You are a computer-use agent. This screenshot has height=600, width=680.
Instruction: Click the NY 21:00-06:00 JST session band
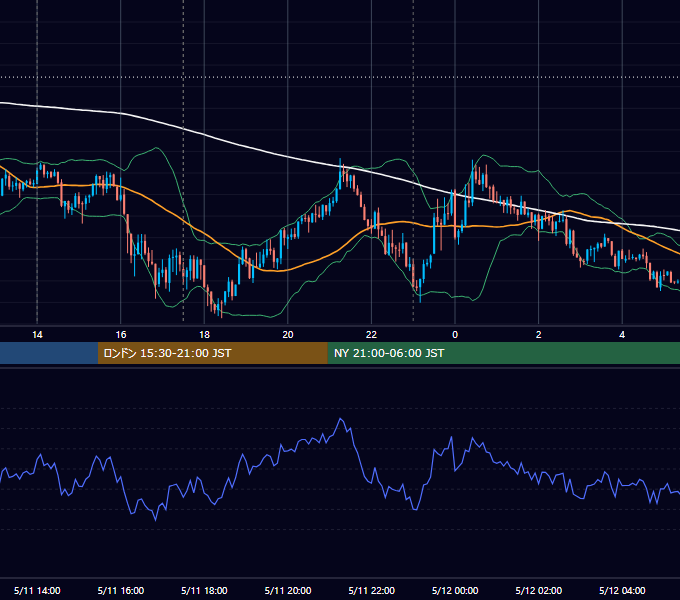503,353
